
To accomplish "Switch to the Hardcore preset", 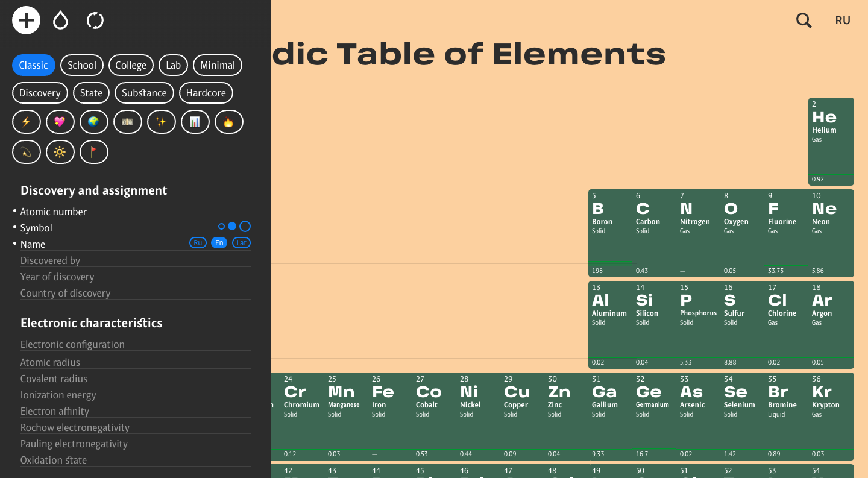I will [x=206, y=93].
